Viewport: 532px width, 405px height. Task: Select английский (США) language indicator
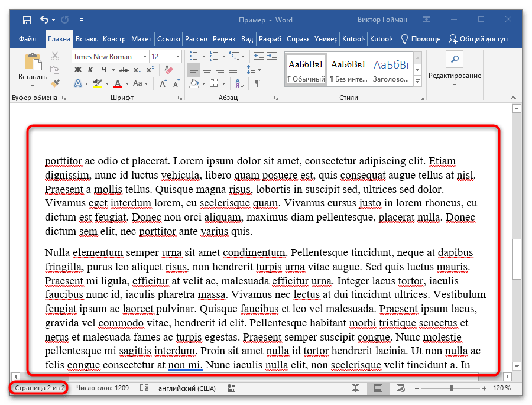[187, 388]
